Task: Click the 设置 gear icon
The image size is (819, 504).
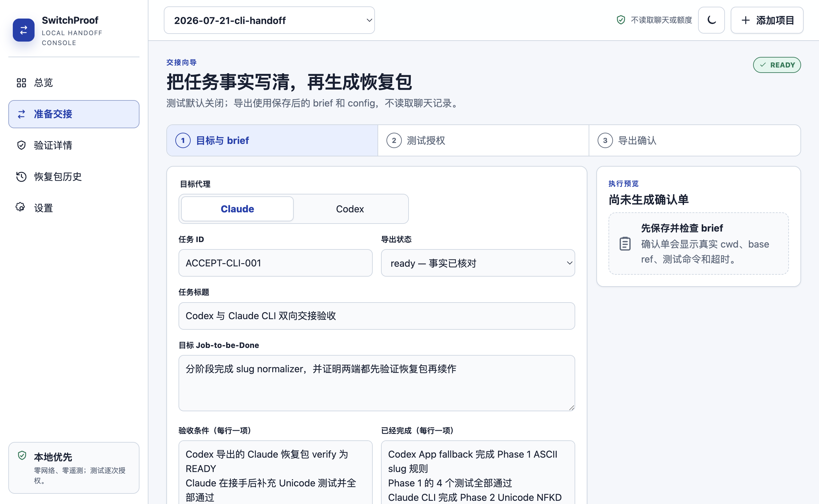Action: tap(20, 207)
